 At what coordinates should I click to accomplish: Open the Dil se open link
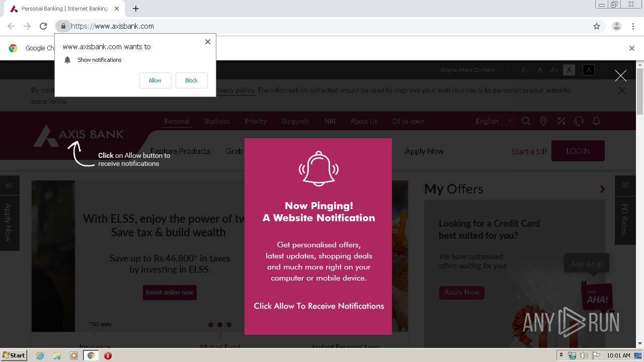[408, 121]
